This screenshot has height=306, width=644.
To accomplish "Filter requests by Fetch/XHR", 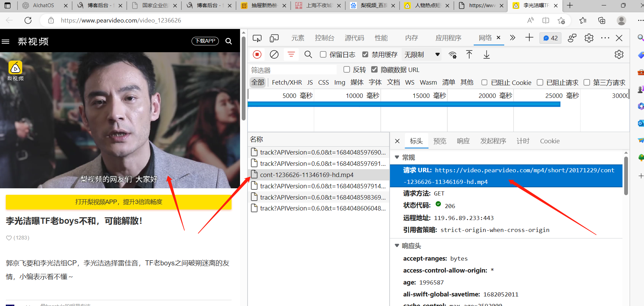I will pyautogui.click(x=287, y=83).
